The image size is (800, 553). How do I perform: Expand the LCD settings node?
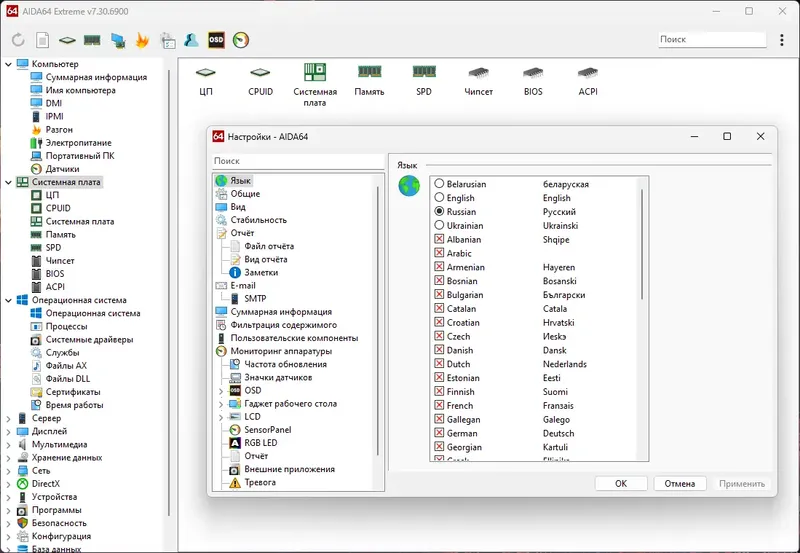[x=221, y=417]
